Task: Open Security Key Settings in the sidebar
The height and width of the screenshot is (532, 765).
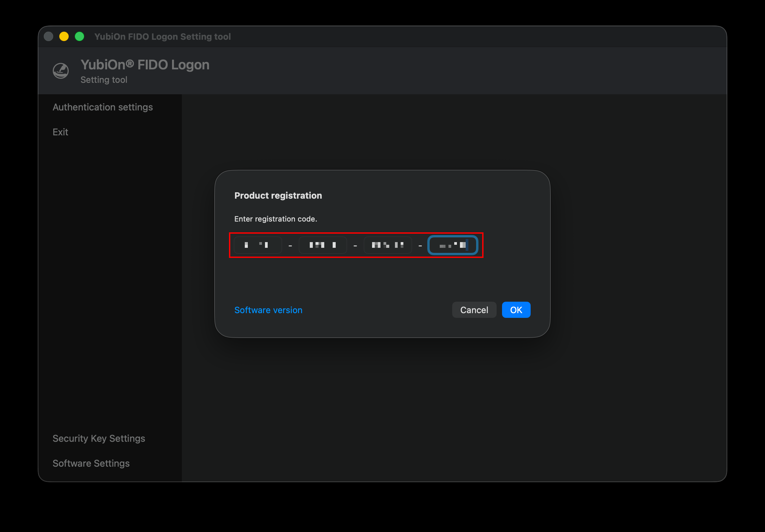Action: pyautogui.click(x=99, y=438)
